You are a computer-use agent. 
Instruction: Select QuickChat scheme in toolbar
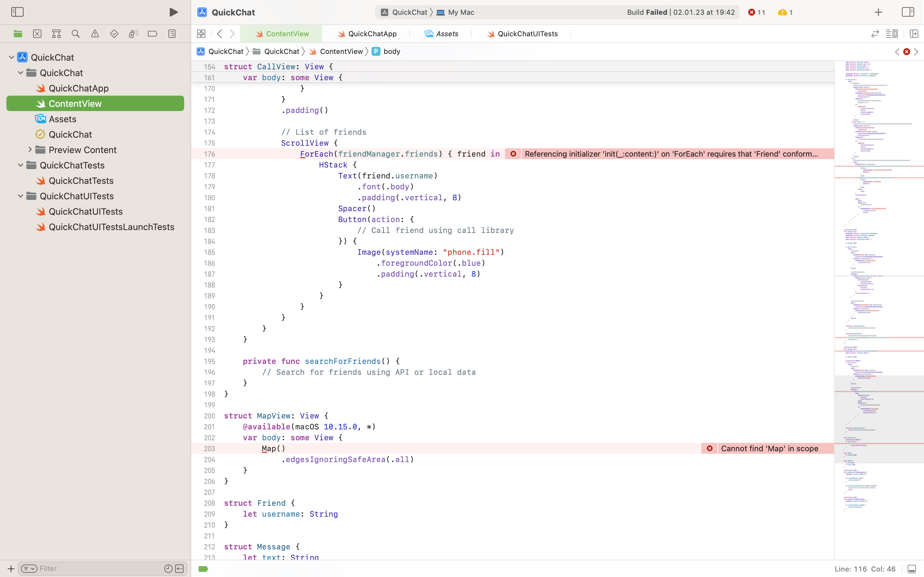point(404,12)
